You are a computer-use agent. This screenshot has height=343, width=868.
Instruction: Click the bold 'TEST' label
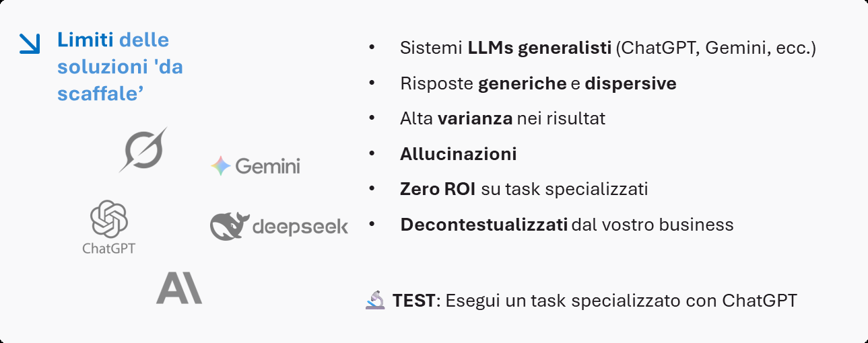[413, 301]
